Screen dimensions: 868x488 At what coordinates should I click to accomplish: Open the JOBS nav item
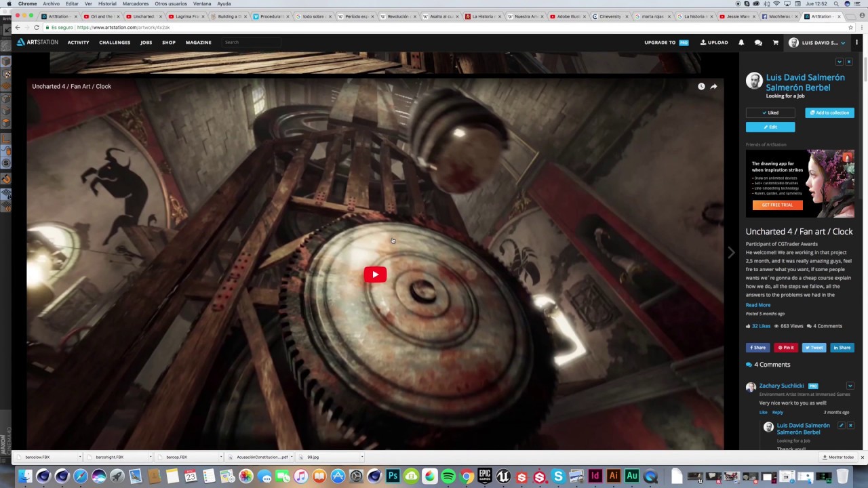[146, 43]
